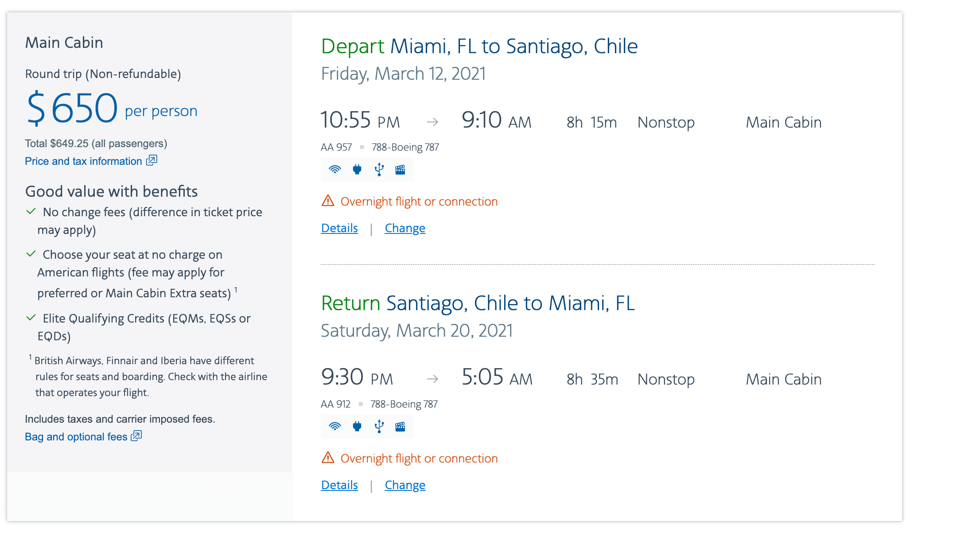Click the return flight overnight warning icon
The image size is (957, 560).
coord(328,458)
